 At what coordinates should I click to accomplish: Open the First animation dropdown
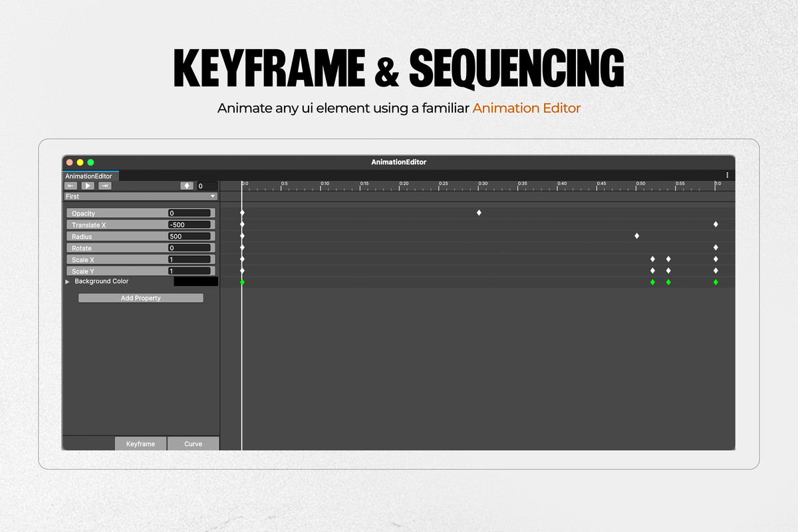point(140,197)
